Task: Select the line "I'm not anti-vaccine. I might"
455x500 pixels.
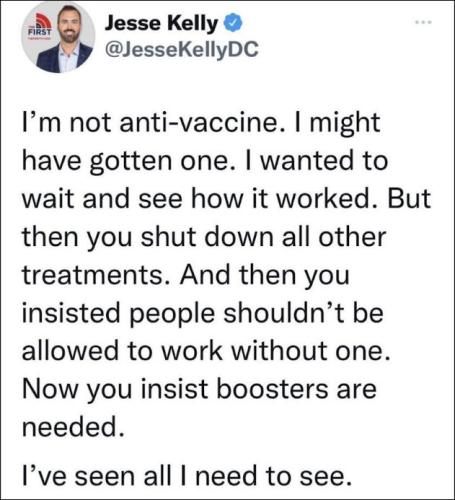Action: tap(201, 122)
